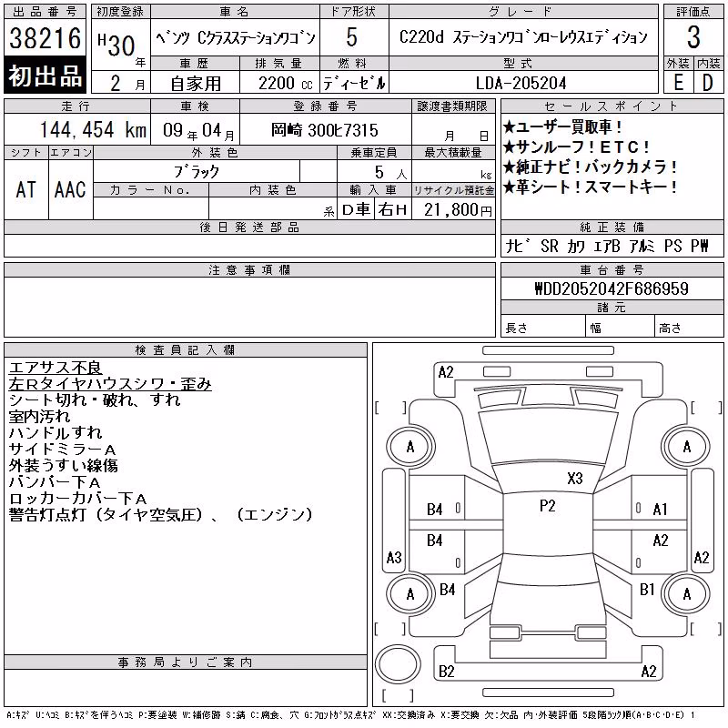728x728 pixels.
Task: Select the note サイドミラーA
Action: click(62, 449)
